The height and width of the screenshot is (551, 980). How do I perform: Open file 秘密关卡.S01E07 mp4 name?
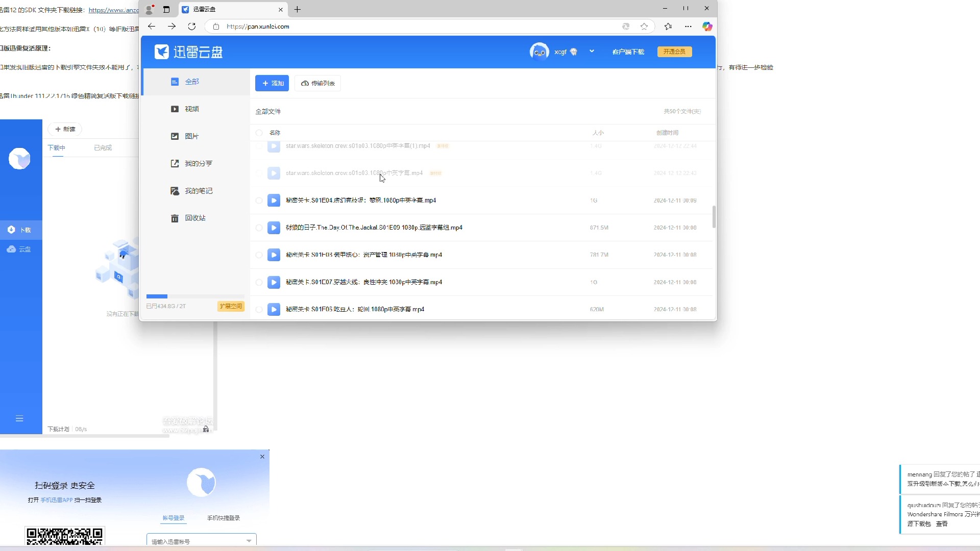point(364,282)
